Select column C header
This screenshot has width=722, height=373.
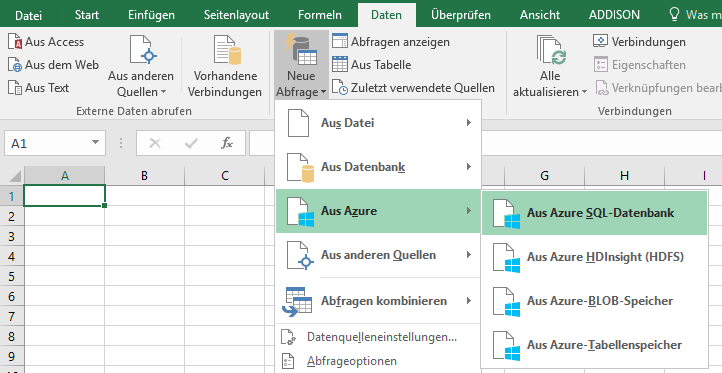click(225, 175)
